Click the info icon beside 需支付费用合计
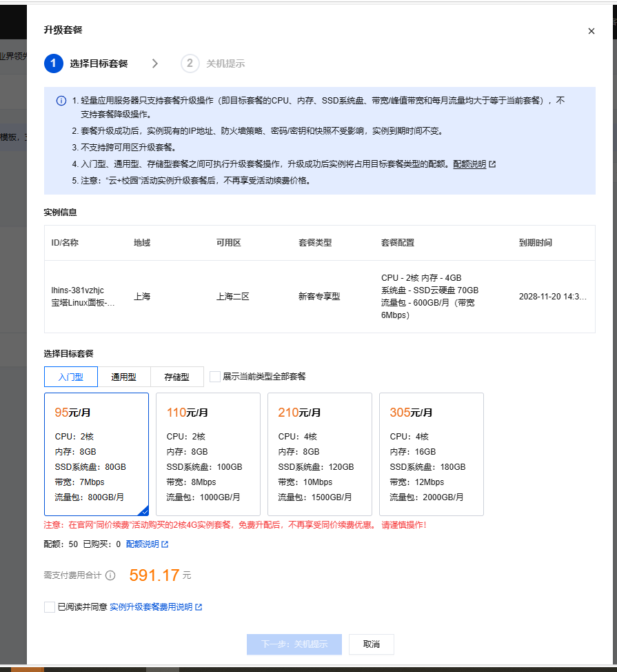This screenshot has height=672, width=617. [110, 575]
